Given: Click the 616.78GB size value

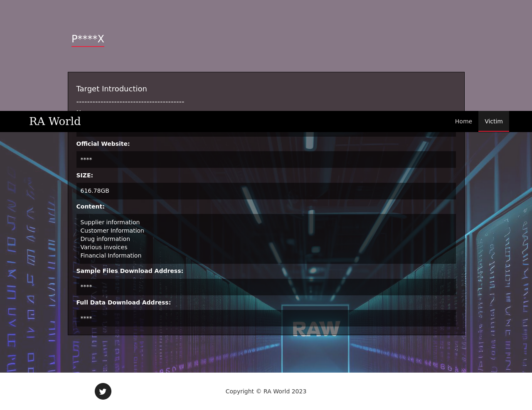Looking at the screenshot, I should [x=95, y=191].
